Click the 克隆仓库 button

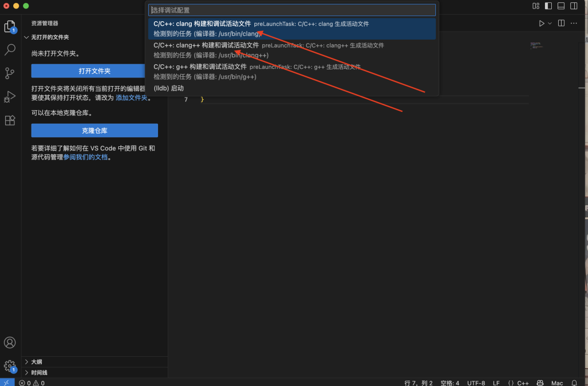pyautogui.click(x=94, y=131)
